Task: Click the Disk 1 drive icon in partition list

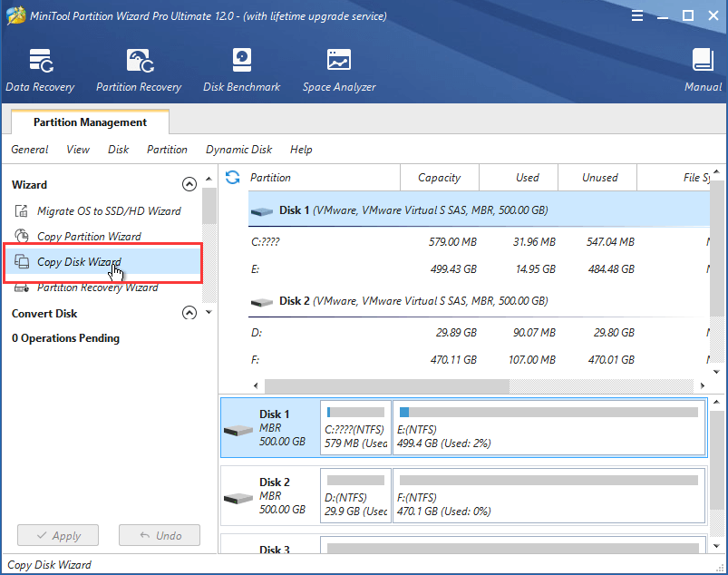Action: tap(262, 211)
